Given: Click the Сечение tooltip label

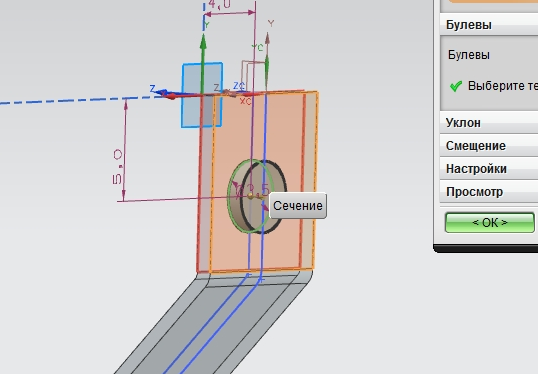Looking at the screenshot, I should [298, 206].
